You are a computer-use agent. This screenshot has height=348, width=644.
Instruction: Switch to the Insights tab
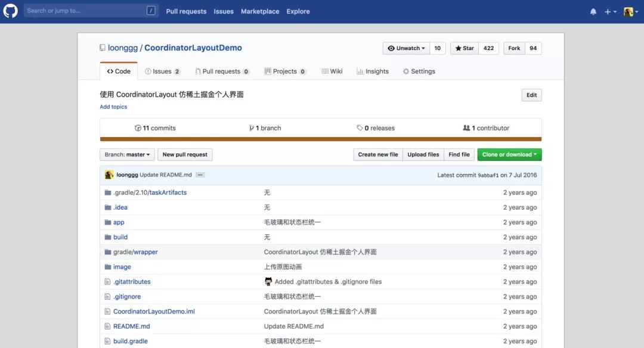click(373, 71)
